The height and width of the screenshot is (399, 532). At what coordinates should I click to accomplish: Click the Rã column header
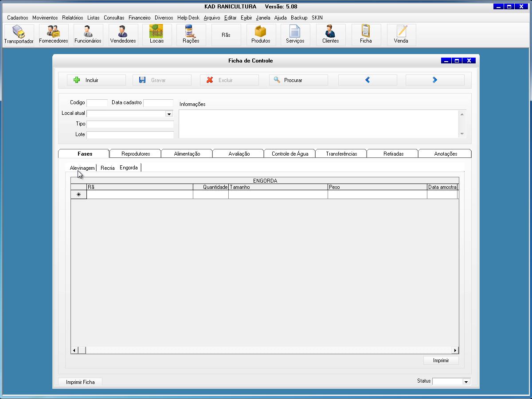(x=140, y=187)
